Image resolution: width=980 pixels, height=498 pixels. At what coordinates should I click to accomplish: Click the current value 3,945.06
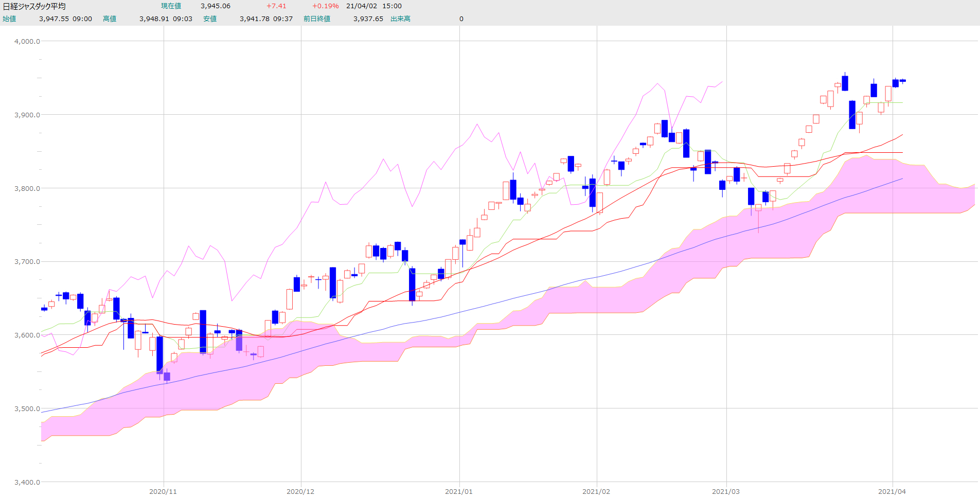tap(216, 6)
